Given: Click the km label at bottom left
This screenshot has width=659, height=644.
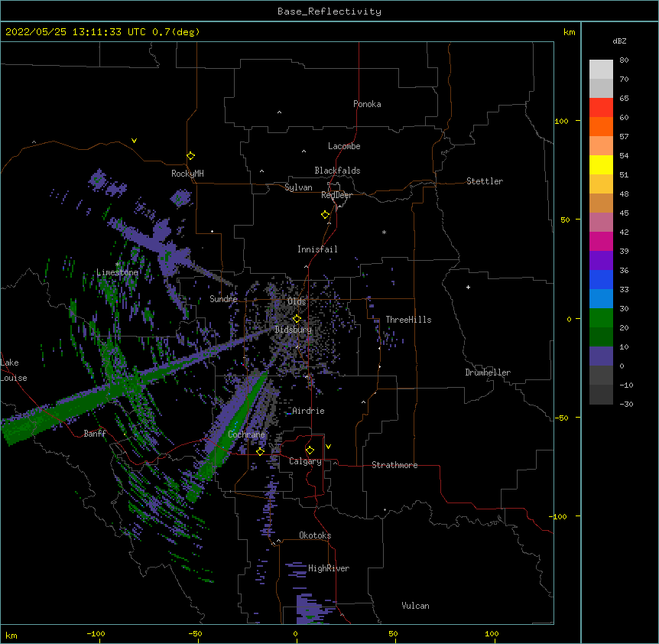Looking at the screenshot, I should point(11,635).
